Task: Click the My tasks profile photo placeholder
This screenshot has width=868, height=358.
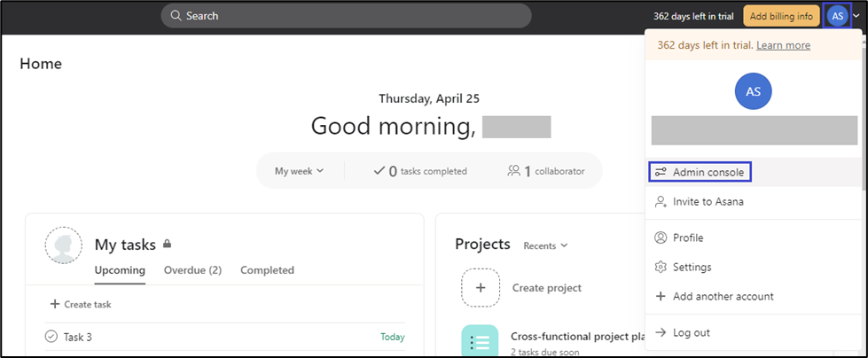Action: (63, 245)
